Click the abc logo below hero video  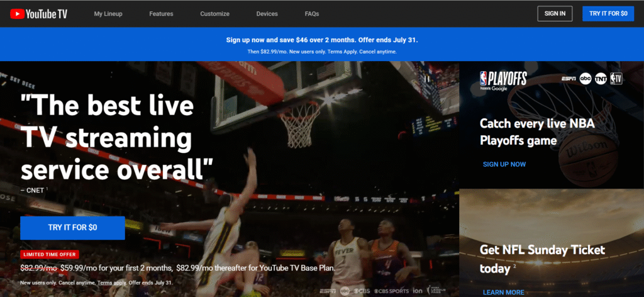click(345, 291)
